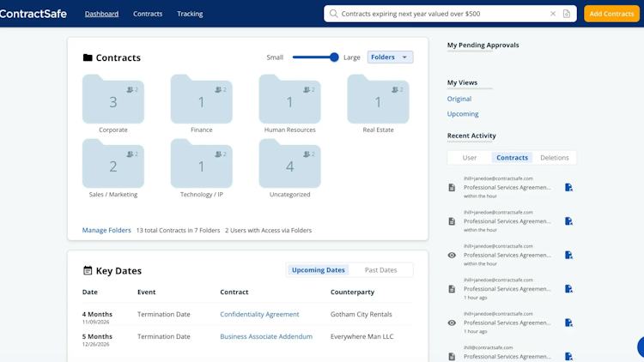Select Upcoming Dates toggle
This screenshot has width=644, height=362.
[319, 270]
